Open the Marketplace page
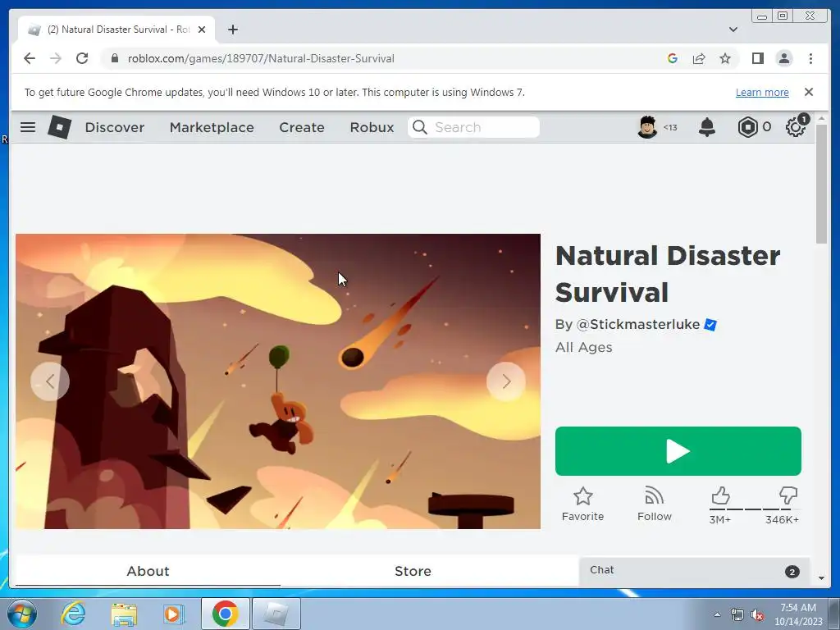 click(212, 127)
